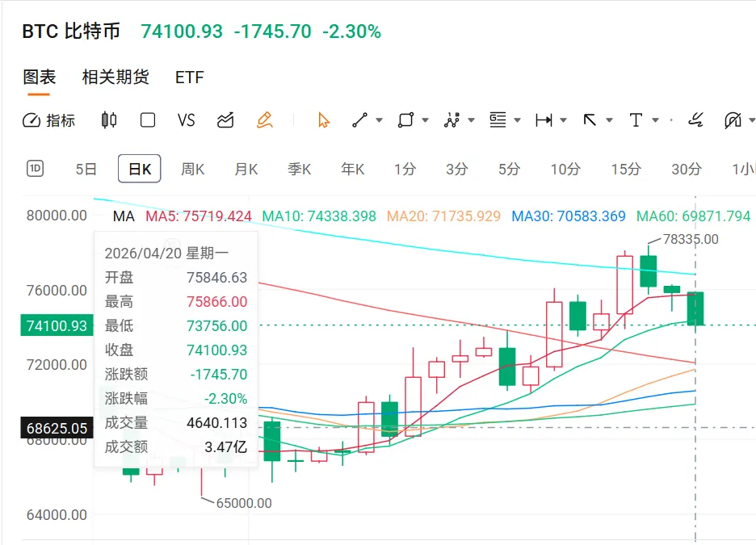756x545 pixels.
Task: Select the candlestick chart type icon
Action: point(109,120)
